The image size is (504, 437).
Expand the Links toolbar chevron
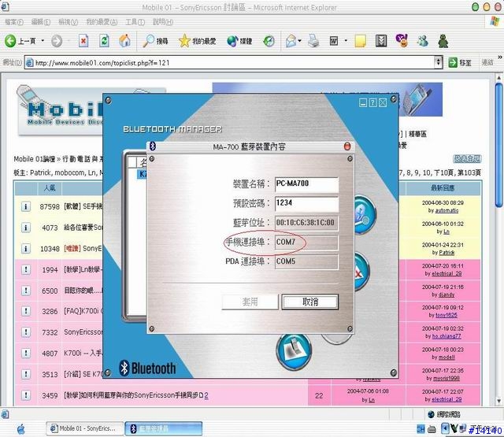pyautogui.click(x=500, y=57)
